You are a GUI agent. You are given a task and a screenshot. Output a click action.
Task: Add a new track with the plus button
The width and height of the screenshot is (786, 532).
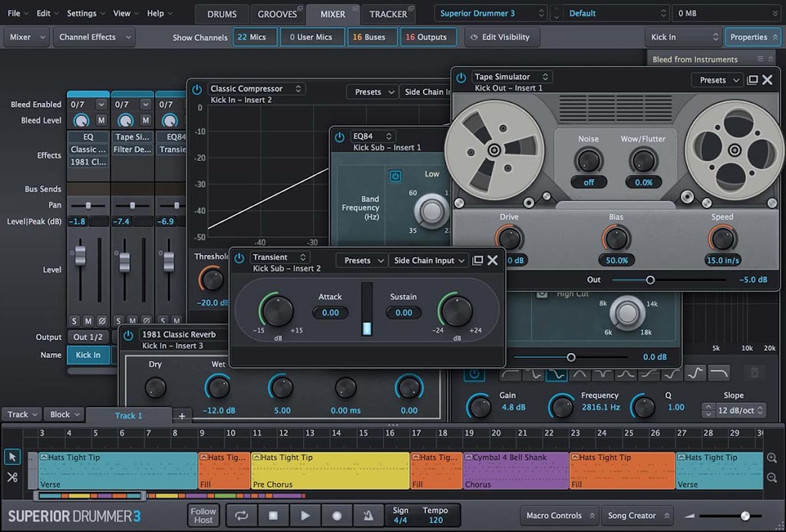pos(182,415)
